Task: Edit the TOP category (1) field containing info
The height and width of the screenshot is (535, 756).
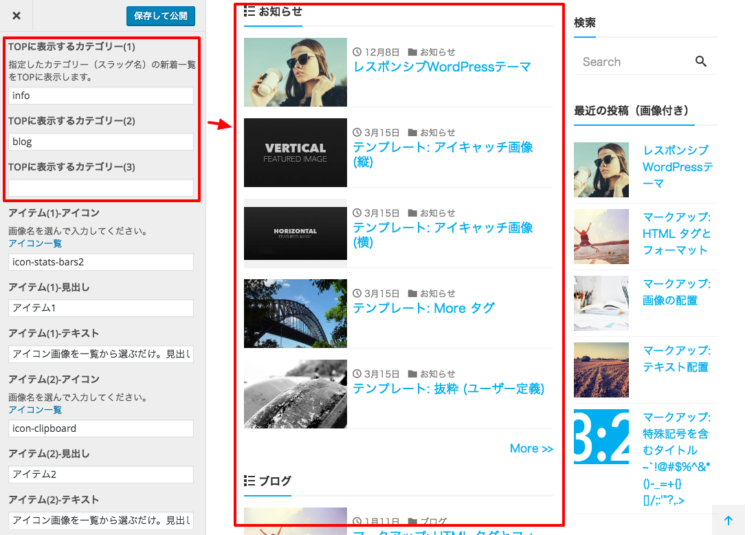Action: pyautogui.click(x=101, y=96)
